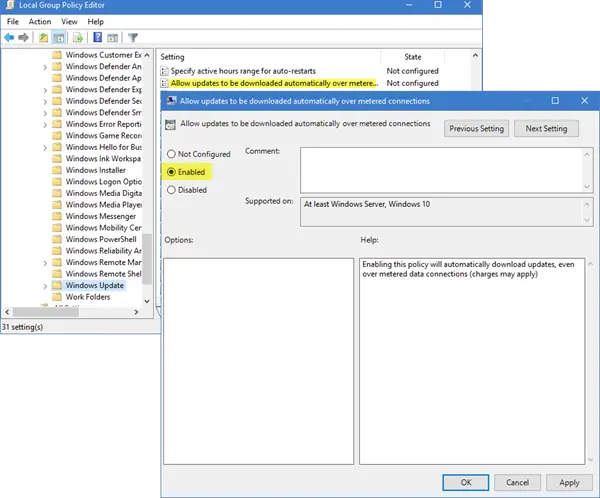The width and height of the screenshot is (600, 498).
Task: Click the Export List toolbar icon
Action: coord(78,38)
